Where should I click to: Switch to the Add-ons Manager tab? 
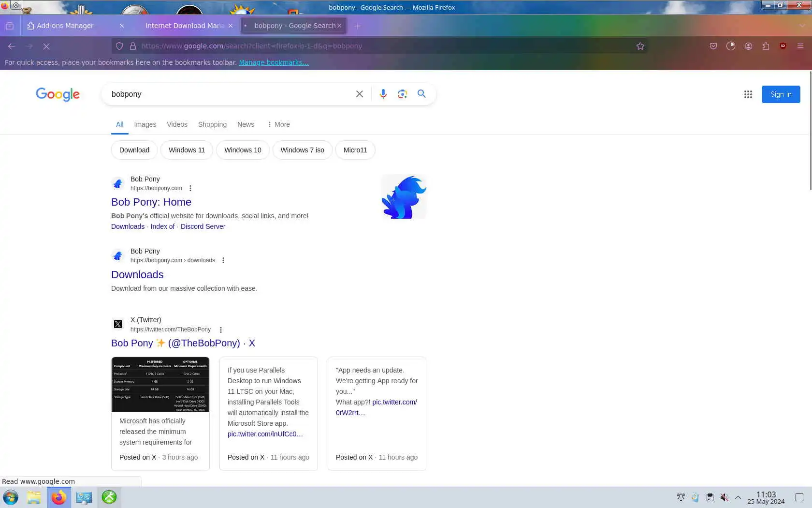tap(72, 26)
